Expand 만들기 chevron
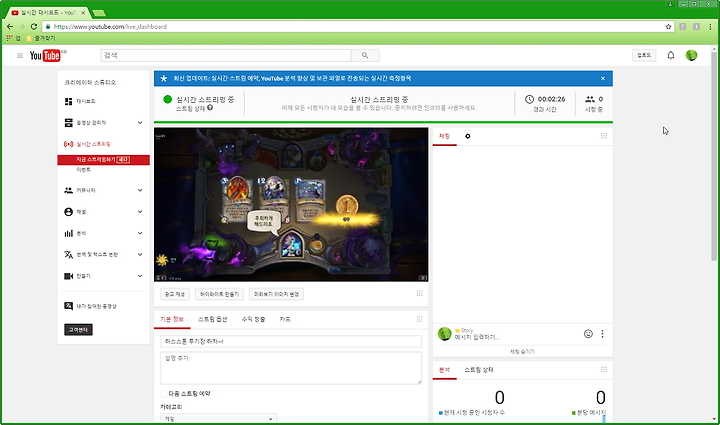This screenshot has width=720, height=425. 140,276
